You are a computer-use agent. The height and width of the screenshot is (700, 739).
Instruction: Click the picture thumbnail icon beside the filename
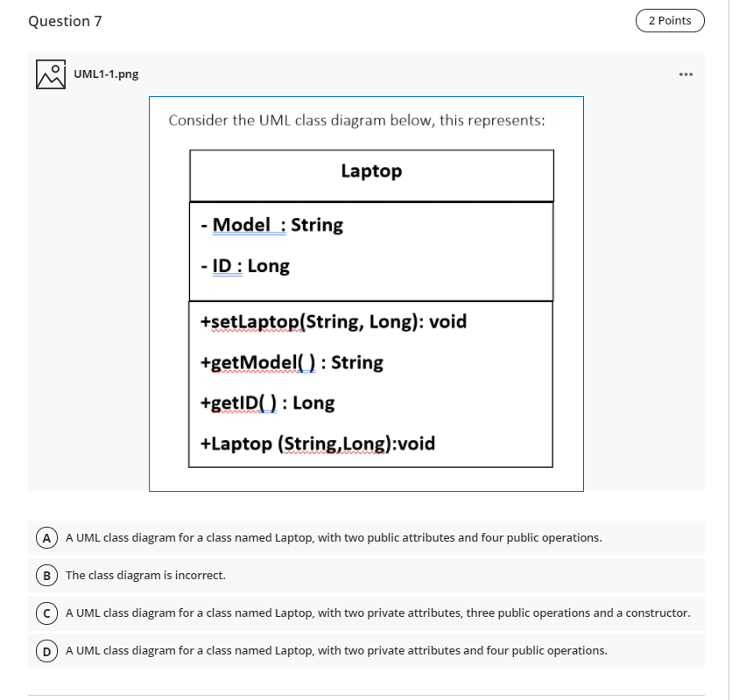tap(50, 73)
